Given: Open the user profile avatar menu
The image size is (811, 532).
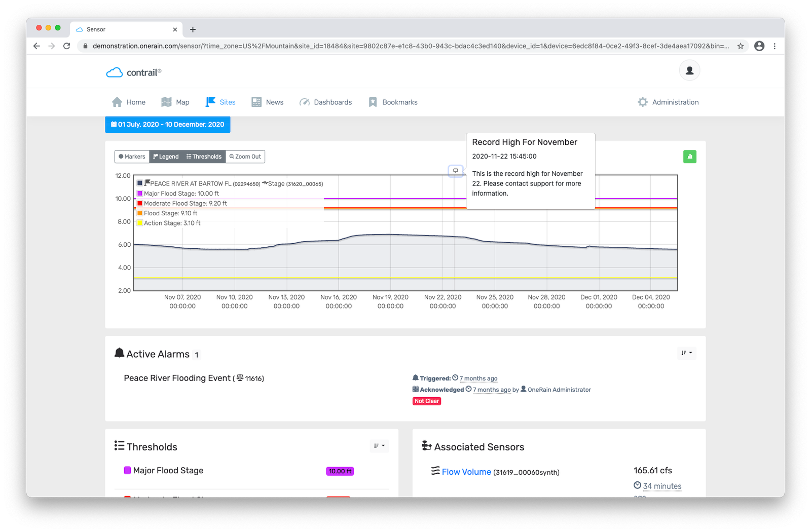Looking at the screenshot, I should point(689,70).
